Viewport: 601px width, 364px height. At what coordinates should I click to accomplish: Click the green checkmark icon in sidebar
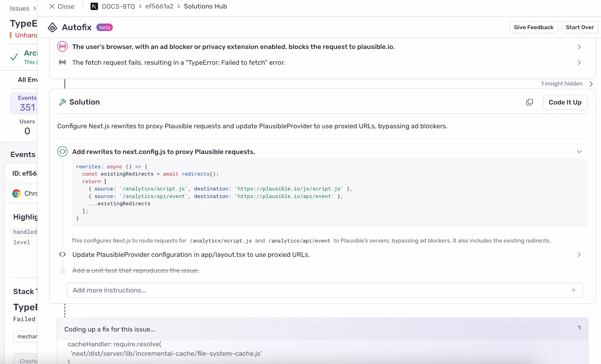pos(14,57)
